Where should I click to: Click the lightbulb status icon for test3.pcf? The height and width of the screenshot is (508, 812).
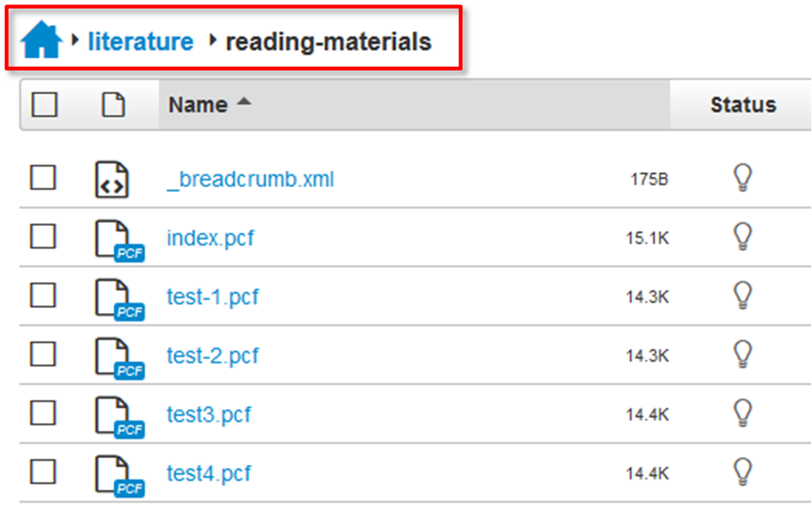(743, 412)
